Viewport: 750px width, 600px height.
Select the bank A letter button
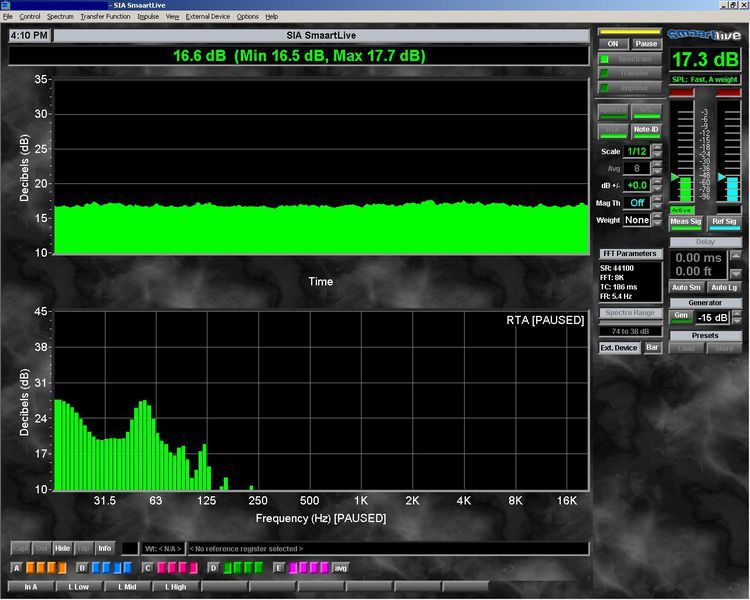point(16,568)
